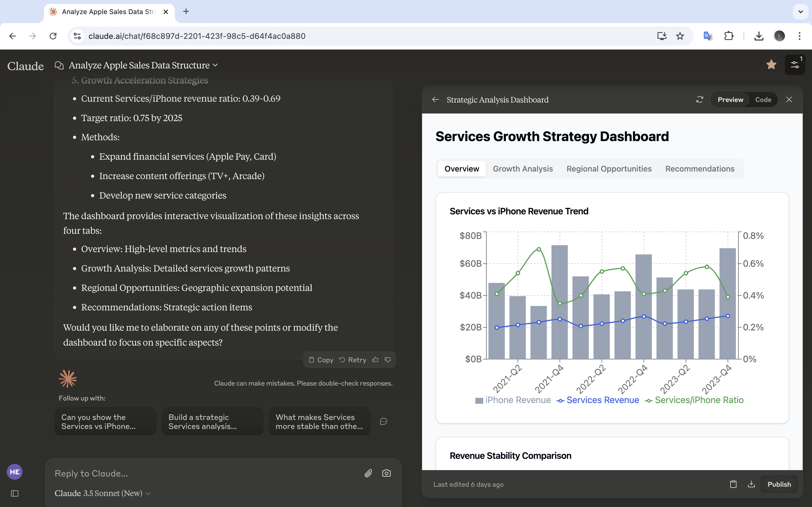Click the thumbs up feedback icon

[375, 360]
